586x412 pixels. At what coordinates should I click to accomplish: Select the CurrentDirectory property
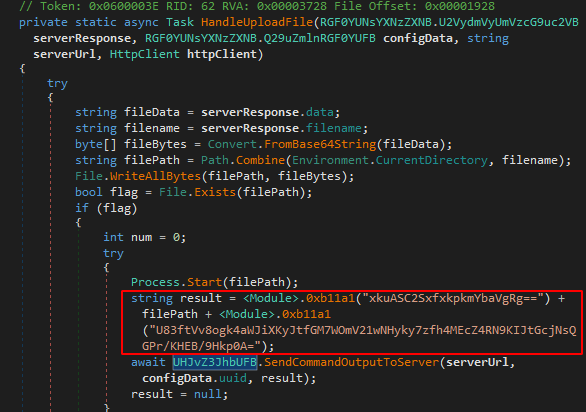(x=432, y=161)
